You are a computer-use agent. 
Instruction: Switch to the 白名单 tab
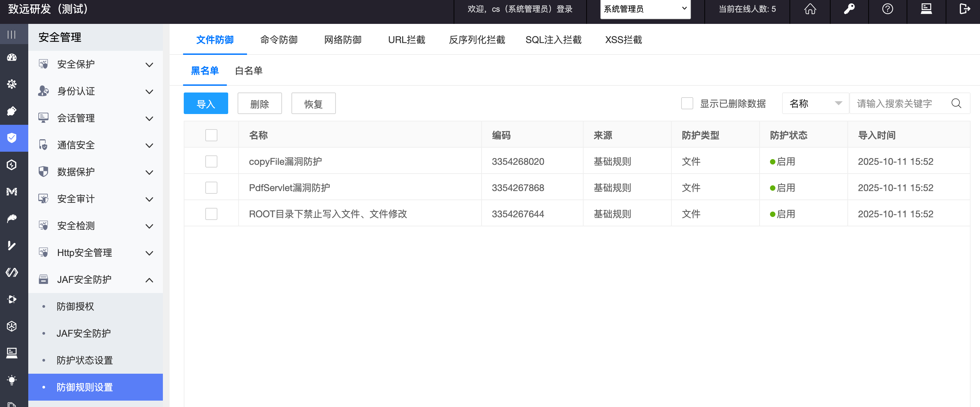(x=248, y=71)
